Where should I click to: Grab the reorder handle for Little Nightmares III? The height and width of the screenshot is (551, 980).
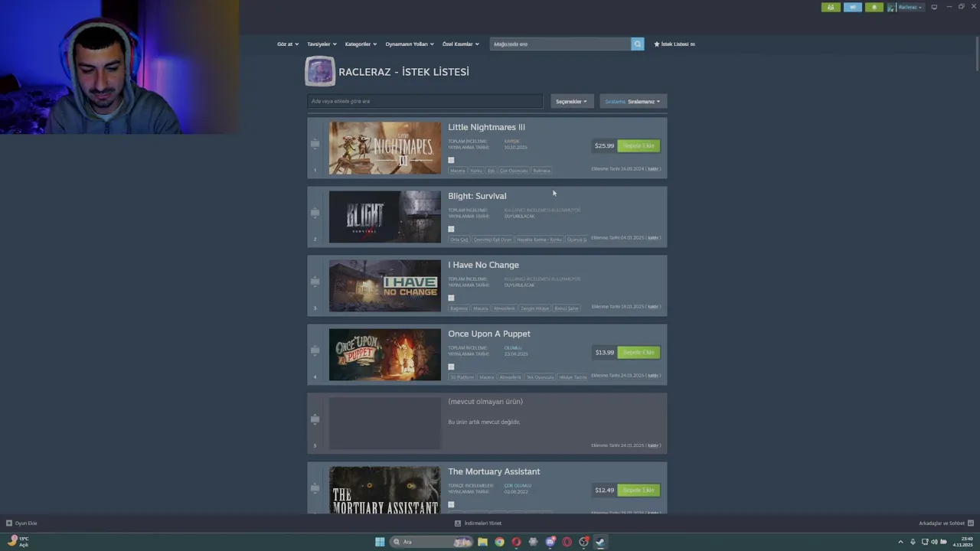pos(315,144)
